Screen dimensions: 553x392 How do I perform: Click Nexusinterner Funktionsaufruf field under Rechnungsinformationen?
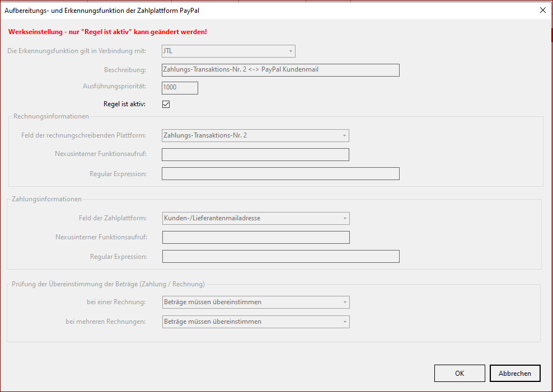point(255,154)
